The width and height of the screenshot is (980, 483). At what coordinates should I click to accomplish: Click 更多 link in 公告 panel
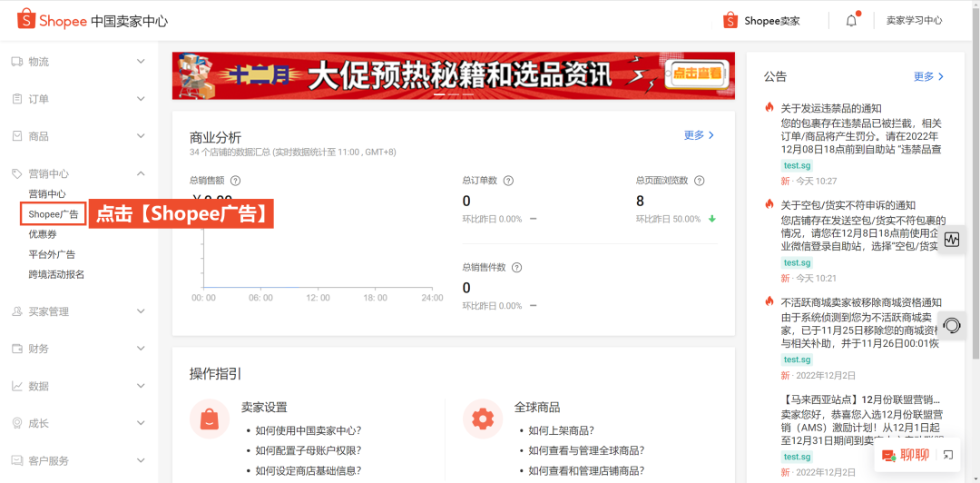click(x=928, y=77)
